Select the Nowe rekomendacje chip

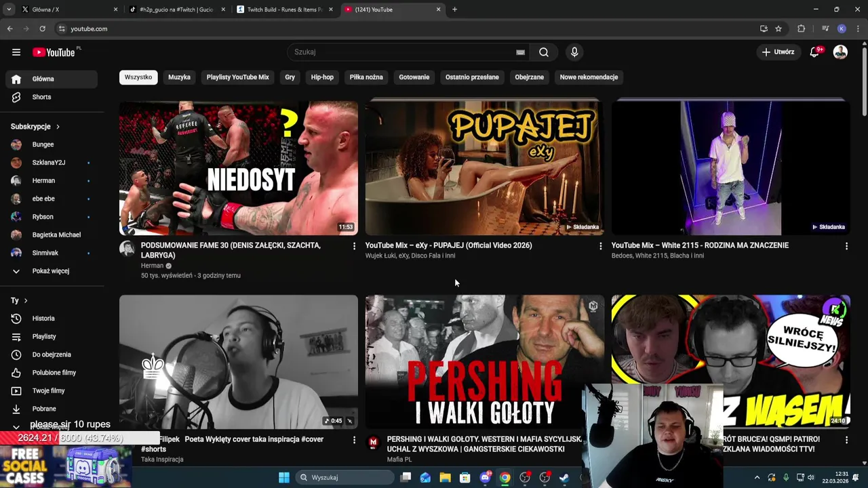click(x=589, y=77)
